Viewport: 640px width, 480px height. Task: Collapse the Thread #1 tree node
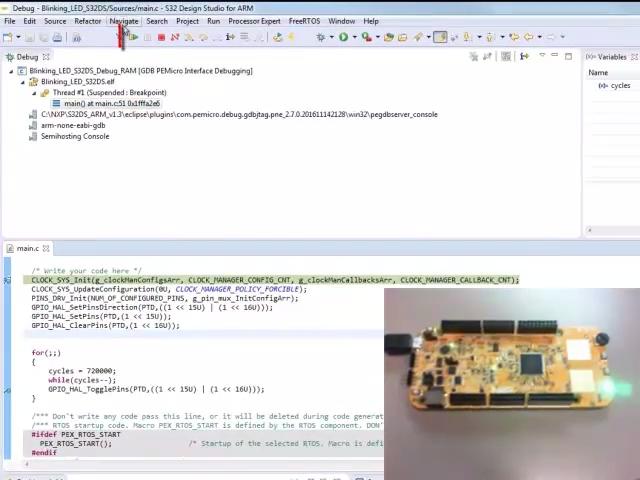tap(33, 93)
